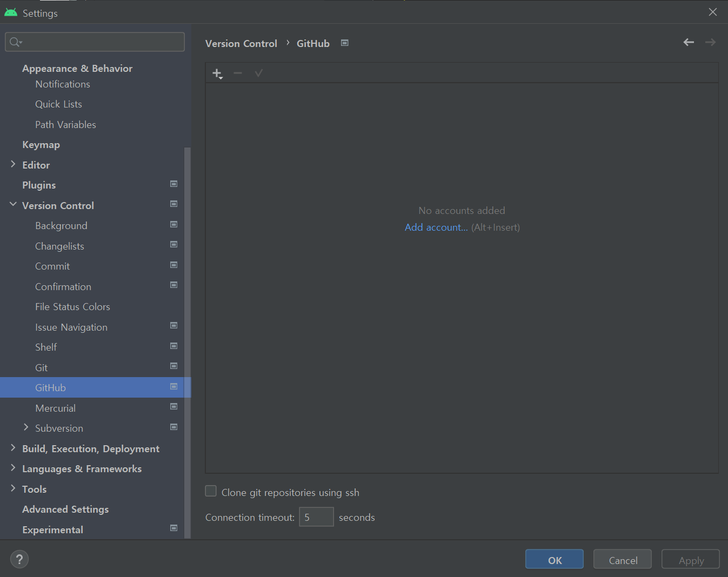Expand Languages & Frameworks section
Viewport: 728px width, 577px height.
point(13,468)
